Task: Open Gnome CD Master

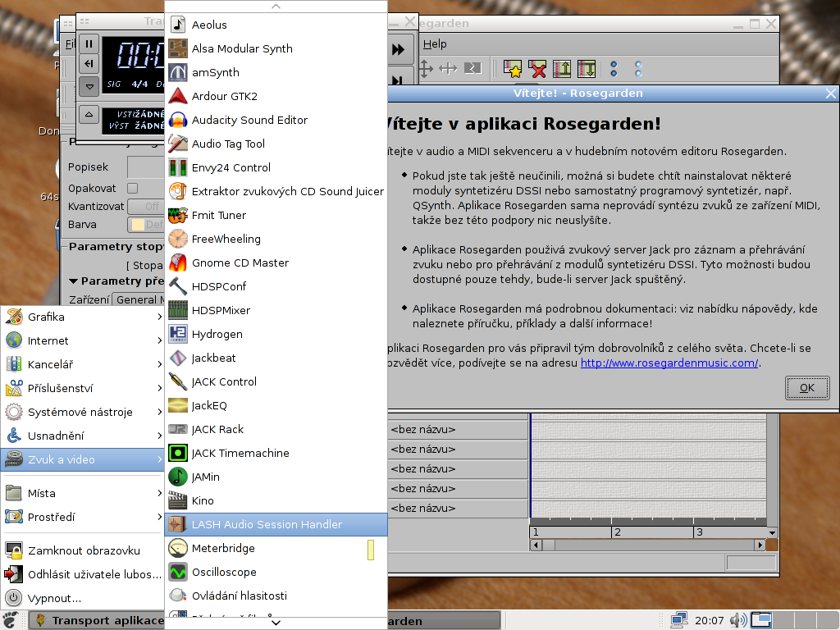Action: click(x=276, y=263)
